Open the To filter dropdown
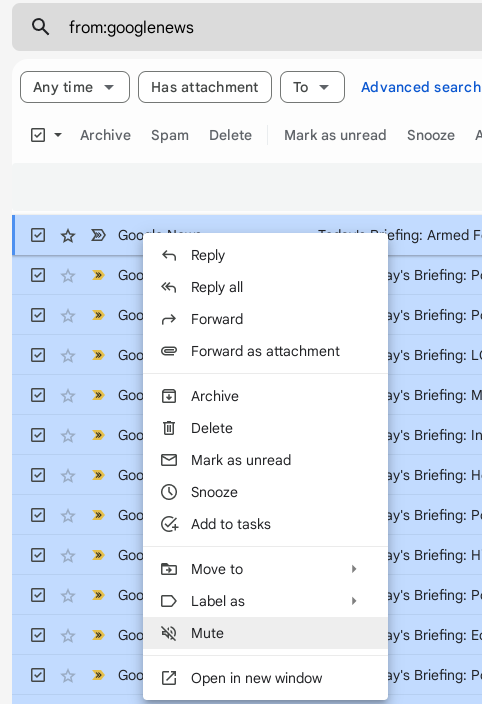This screenshot has width=482, height=704. coord(312,87)
